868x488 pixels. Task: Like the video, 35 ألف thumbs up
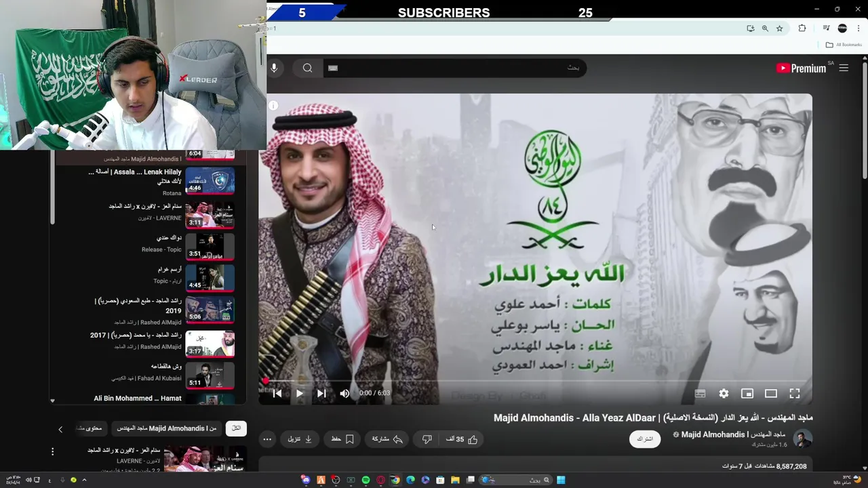[x=462, y=439]
